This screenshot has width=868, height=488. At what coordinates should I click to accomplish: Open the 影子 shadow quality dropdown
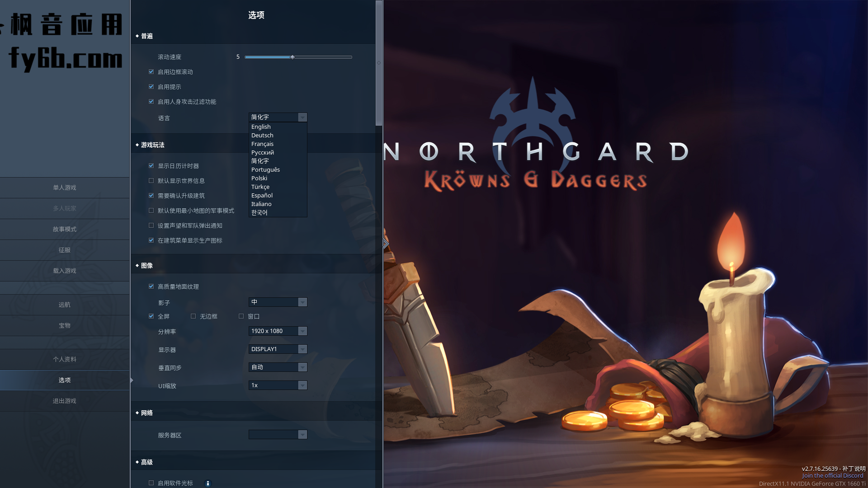click(x=278, y=302)
